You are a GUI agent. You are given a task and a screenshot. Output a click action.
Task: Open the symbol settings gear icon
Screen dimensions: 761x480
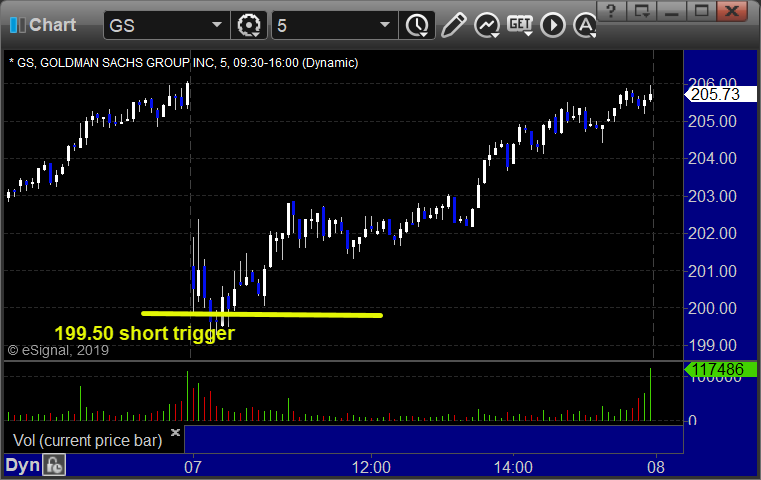click(x=249, y=25)
